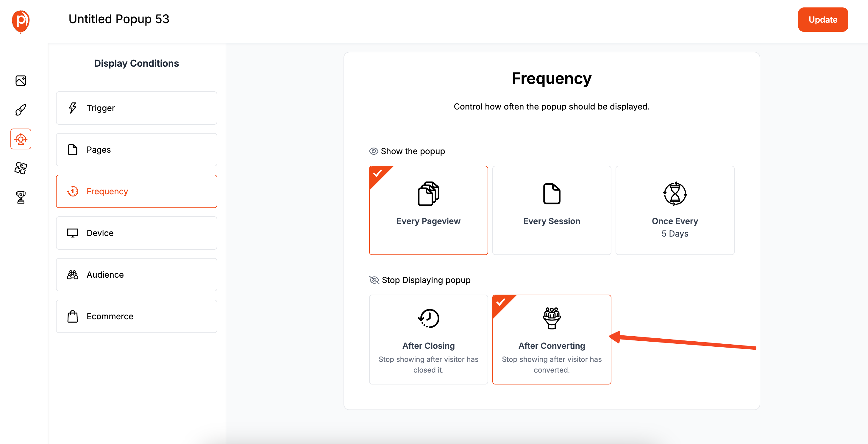
Task: Click the checkmark on Every Pageview card
Action: 377,173
